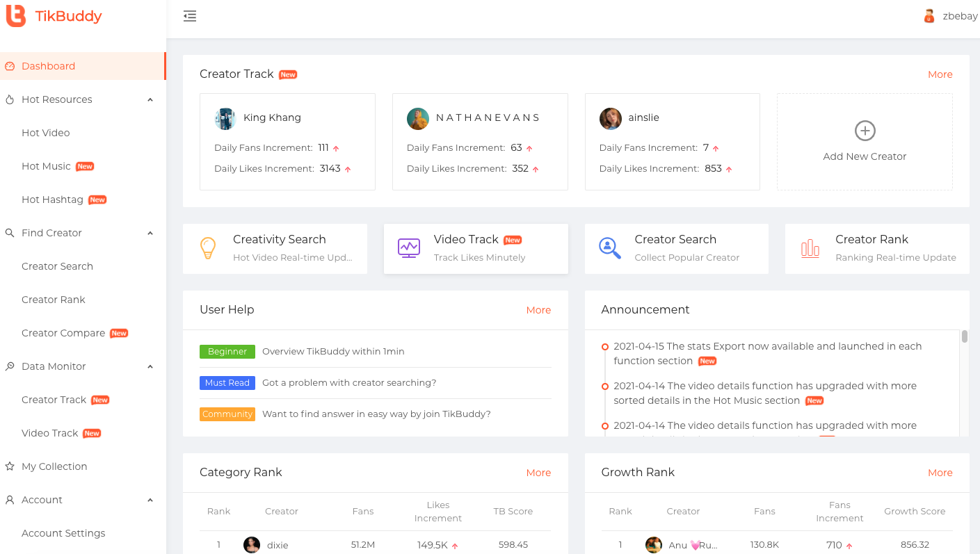Click More in the User Help panel
980x554 pixels.
[538, 310]
